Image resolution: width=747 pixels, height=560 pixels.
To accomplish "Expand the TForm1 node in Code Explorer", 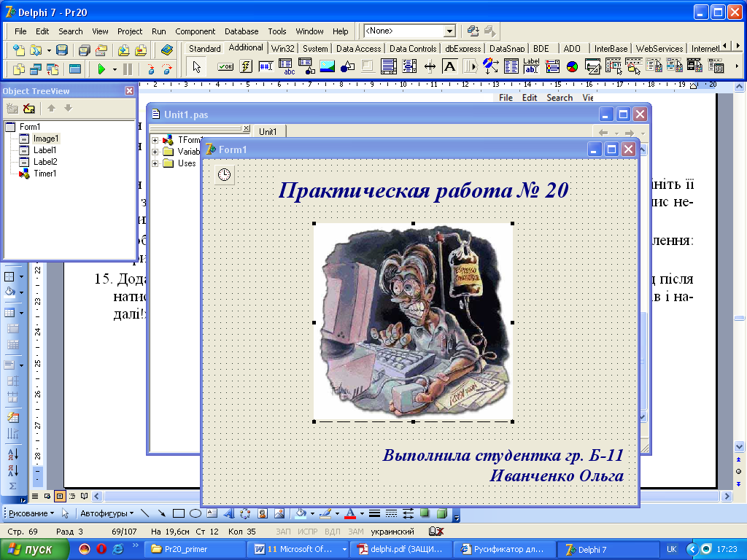I will click(x=155, y=140).
